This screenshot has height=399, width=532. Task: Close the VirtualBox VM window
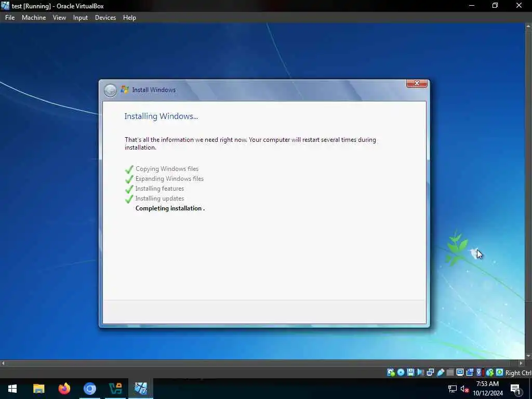(519, 6)
